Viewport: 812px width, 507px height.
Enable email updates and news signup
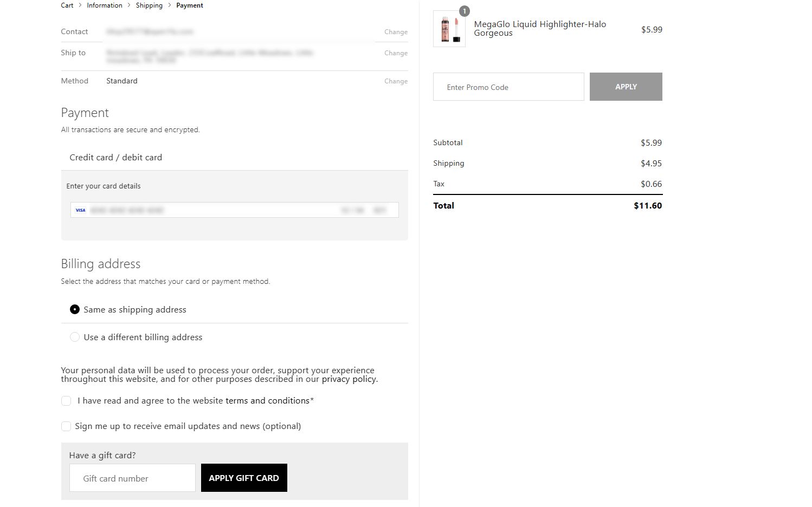66,426
